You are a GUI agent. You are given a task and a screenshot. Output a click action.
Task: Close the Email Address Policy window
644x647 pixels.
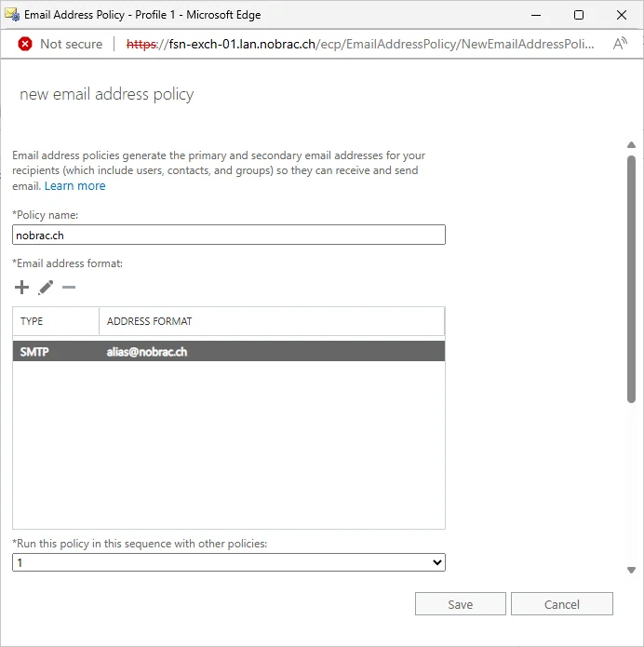622,15
